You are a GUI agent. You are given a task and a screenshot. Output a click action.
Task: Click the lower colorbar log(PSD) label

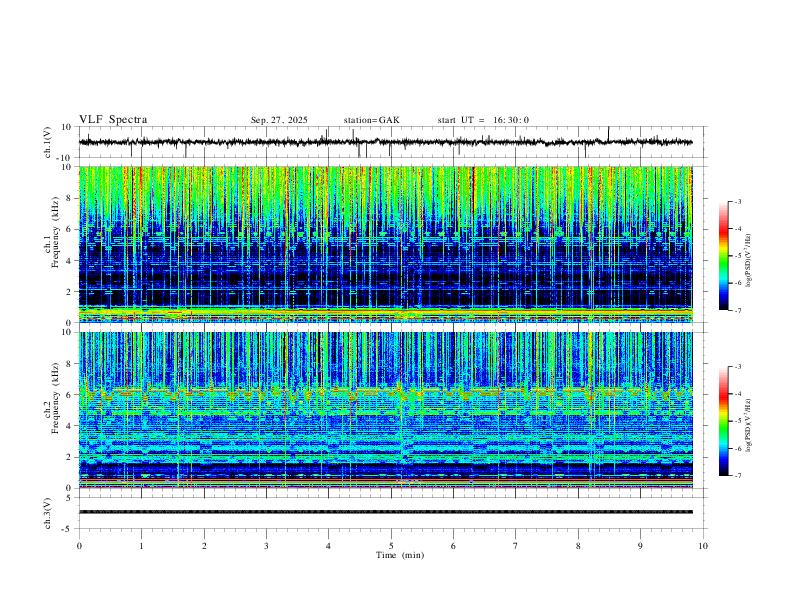[x=748, y=425]
